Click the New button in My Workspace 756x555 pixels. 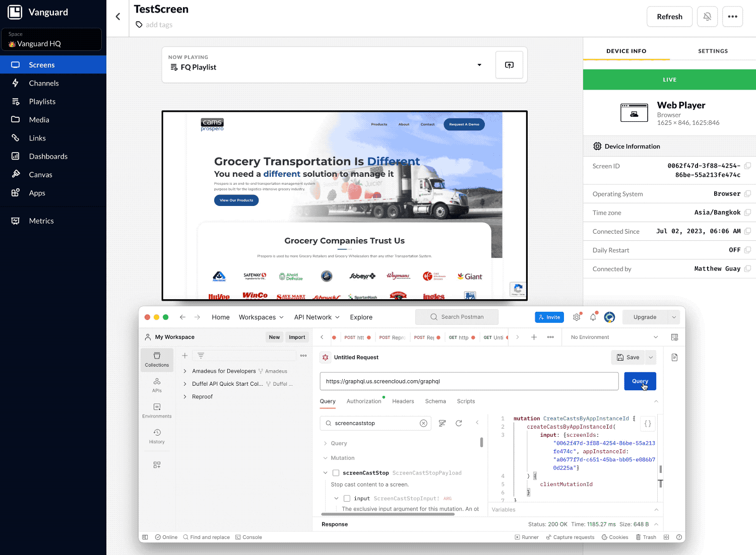274,337
